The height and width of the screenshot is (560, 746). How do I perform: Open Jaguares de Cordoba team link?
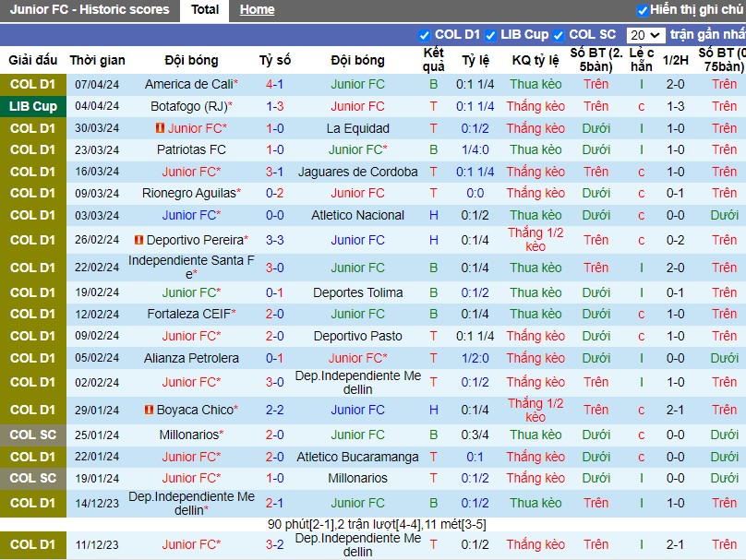pyautogui.click(x=358, y=172)
